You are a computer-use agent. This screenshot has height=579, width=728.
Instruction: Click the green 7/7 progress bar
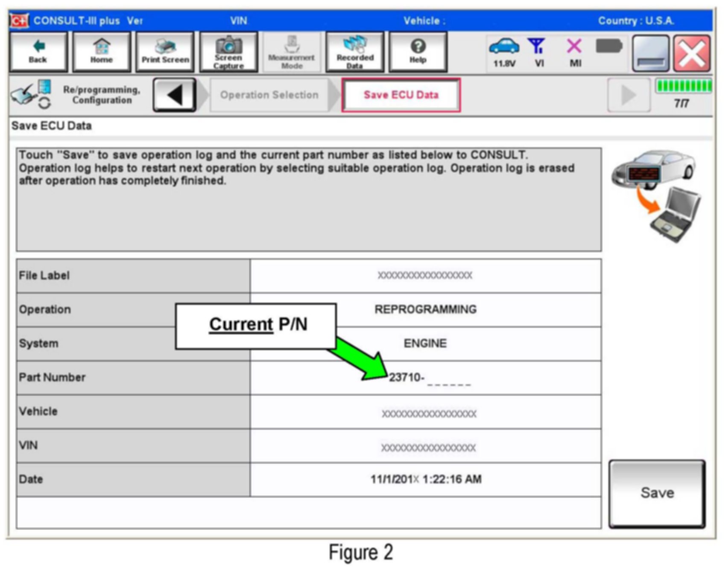683,87
